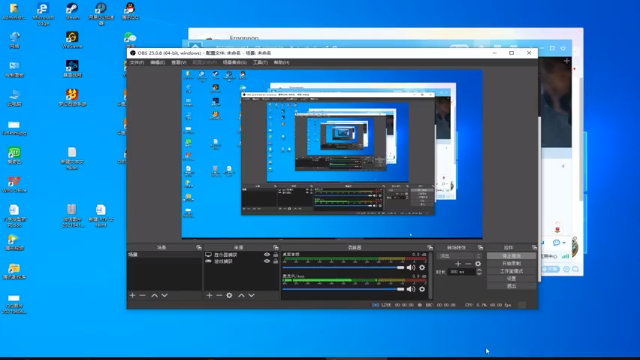Screen dimensions: 640x360
Task: Open desktop audio settings gear
Action: pyautogui.click(x=422, y=268)
